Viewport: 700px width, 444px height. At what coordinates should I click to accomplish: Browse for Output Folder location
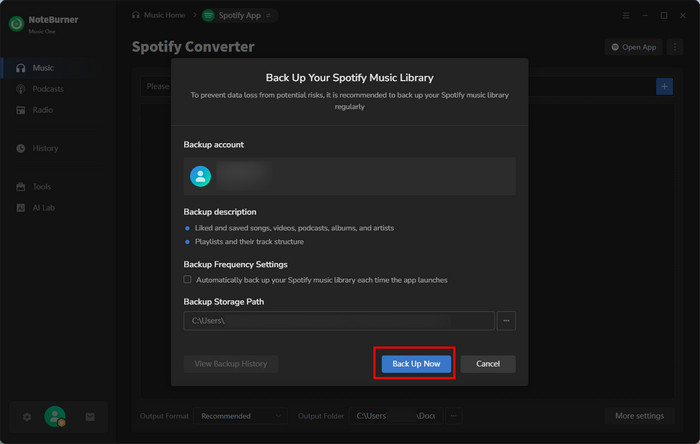click(x=453, y=416)
